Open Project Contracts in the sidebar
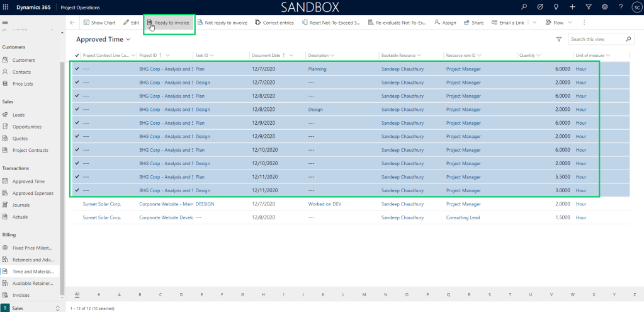Screen dimensions: 644x312 coord(30,150)
